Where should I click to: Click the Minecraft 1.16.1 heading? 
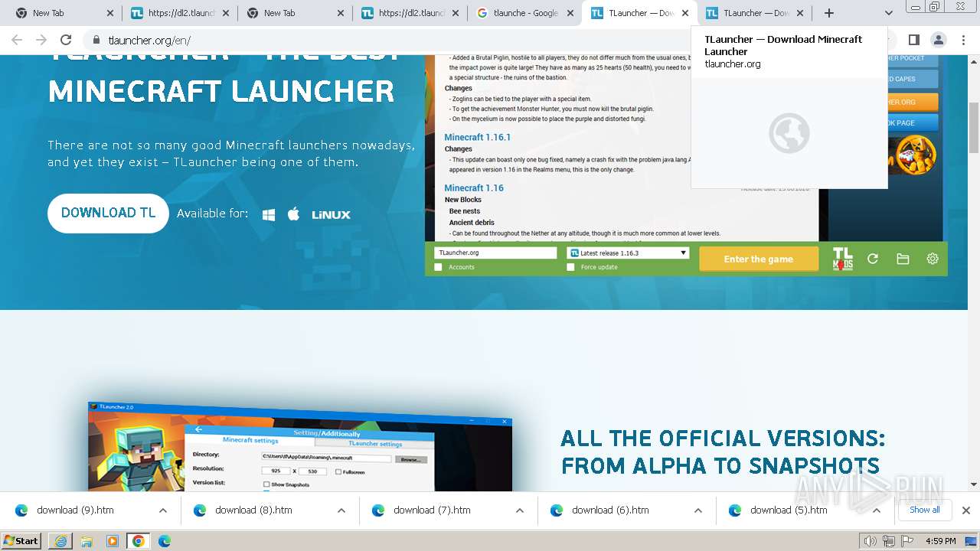pyautogui.click(x=477, y=137)
